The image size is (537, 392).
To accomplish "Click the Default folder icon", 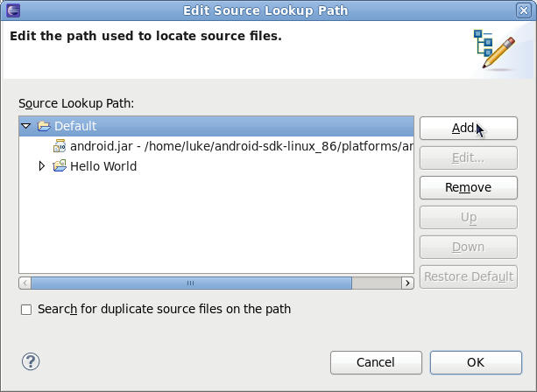I will click(44, 126).
